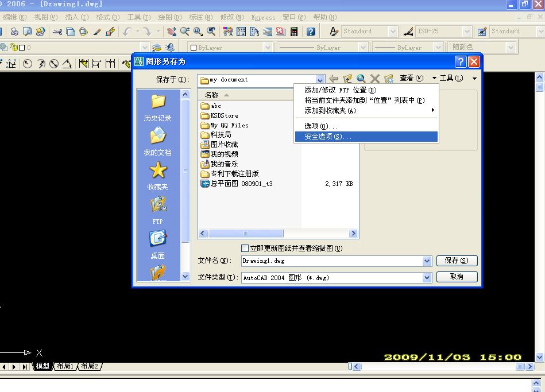Click the Paste clipboard icon
Image resolution: width=545 pixels, height=392 pixels.
(83, 32)
